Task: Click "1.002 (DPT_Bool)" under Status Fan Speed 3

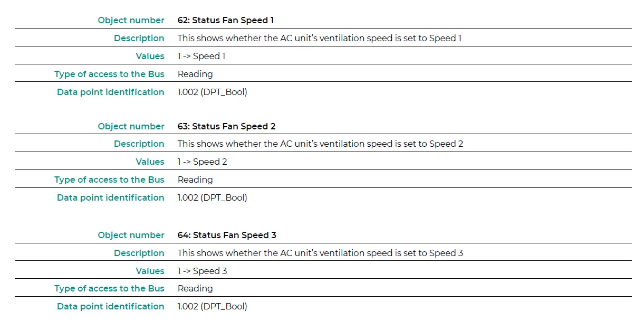Action: [212, 306]
